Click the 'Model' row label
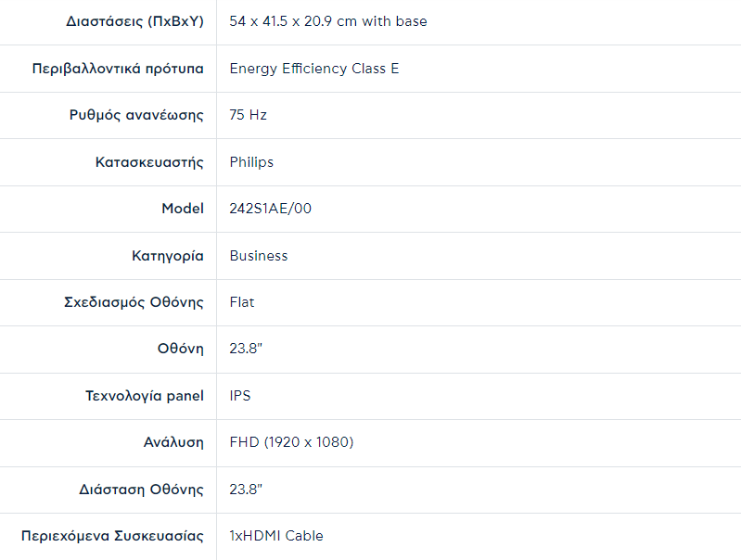 [x=183, y=209]
